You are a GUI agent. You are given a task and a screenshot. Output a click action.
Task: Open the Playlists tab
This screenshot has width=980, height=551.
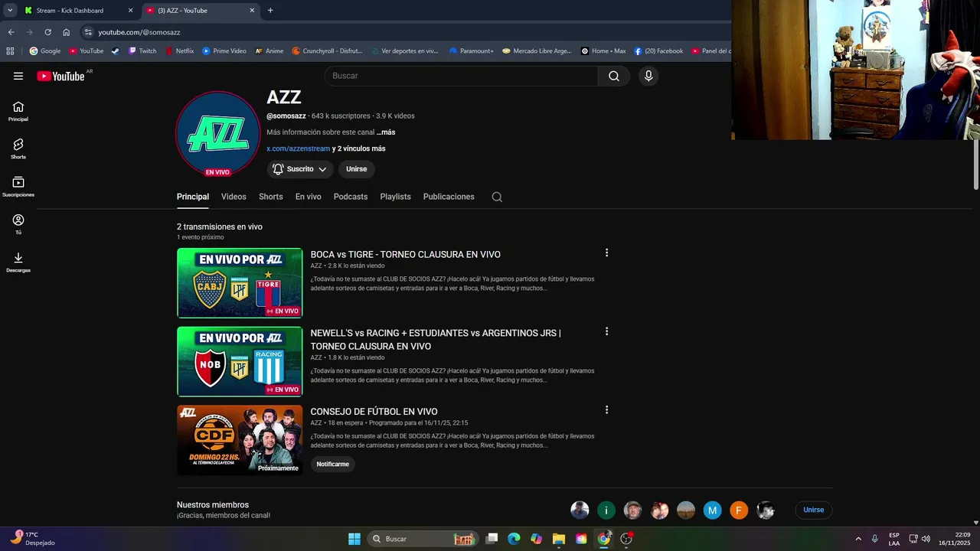[x=396, y=197]
